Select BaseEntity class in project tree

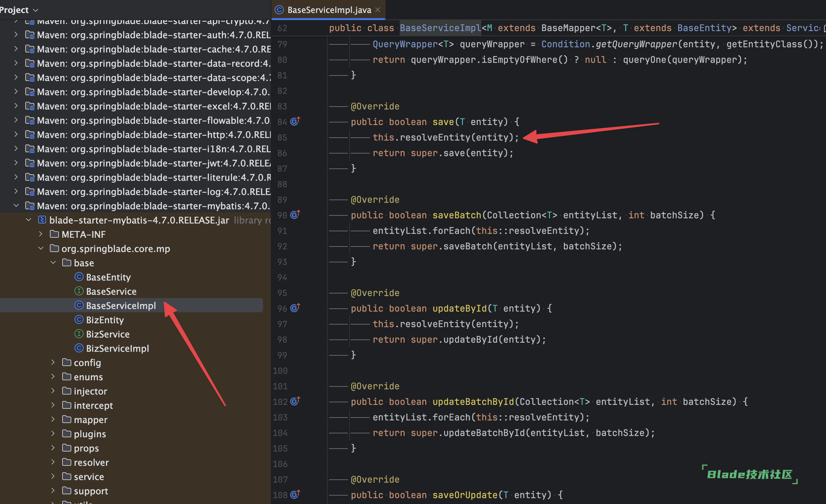point(108,277)
